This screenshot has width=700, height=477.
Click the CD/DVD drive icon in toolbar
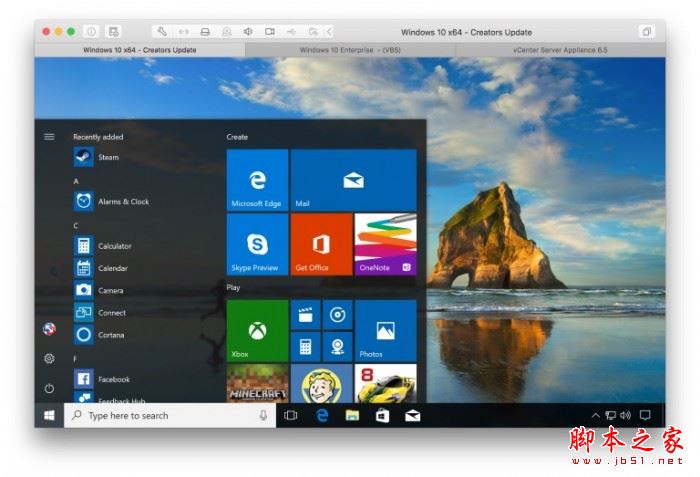pos(227,32)
